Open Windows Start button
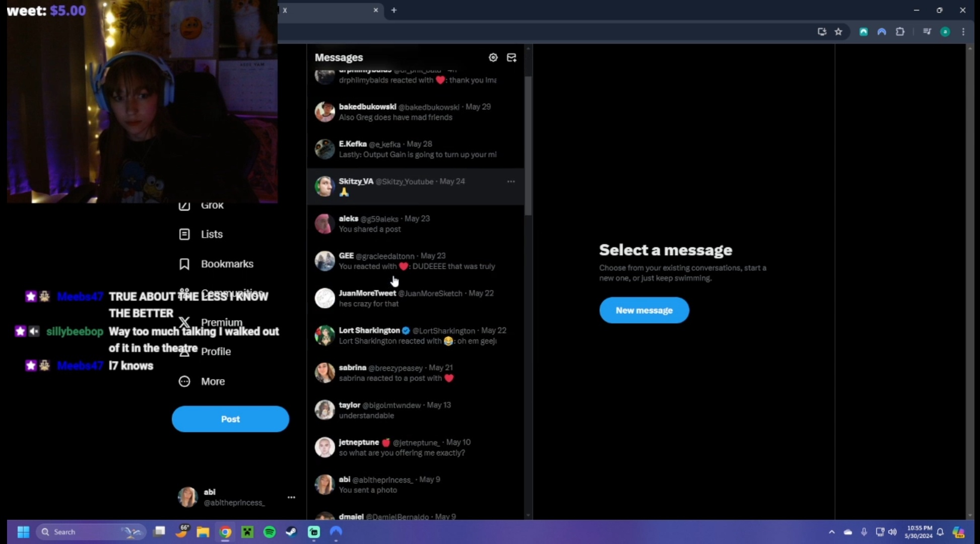980x544 pixels. pos(23,532)
